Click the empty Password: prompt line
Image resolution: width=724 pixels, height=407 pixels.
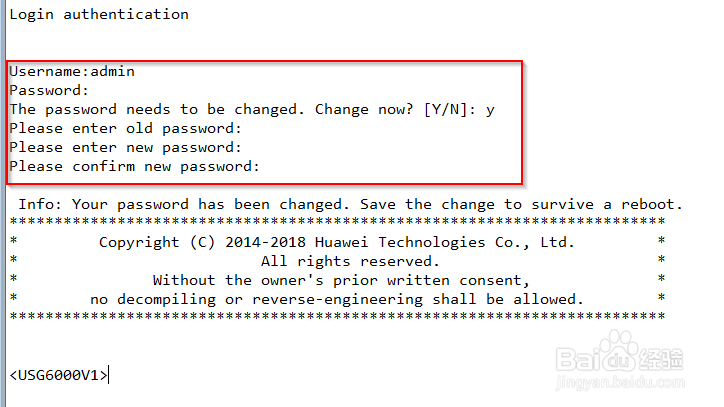point(49,91)
